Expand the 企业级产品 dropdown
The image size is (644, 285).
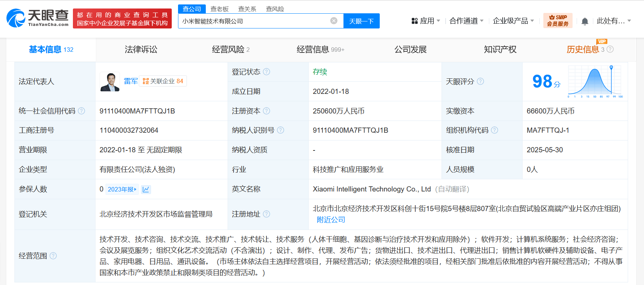pos(513,21)
